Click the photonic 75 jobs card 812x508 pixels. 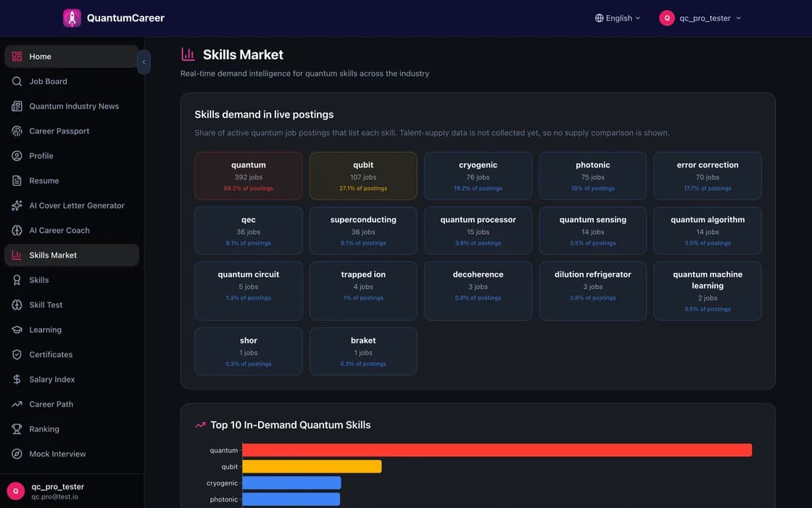point(593,176)
